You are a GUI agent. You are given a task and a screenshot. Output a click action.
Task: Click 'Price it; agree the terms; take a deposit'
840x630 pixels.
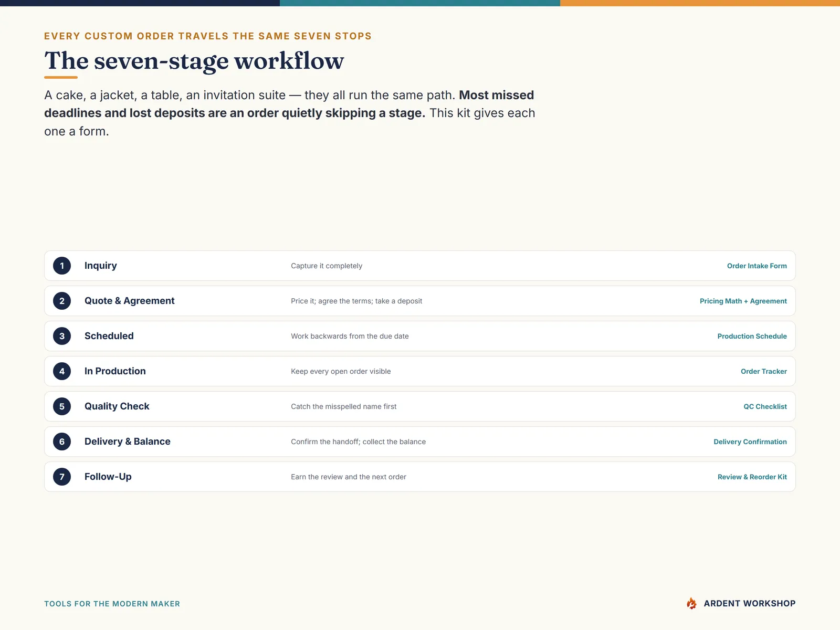click(356, 301)
